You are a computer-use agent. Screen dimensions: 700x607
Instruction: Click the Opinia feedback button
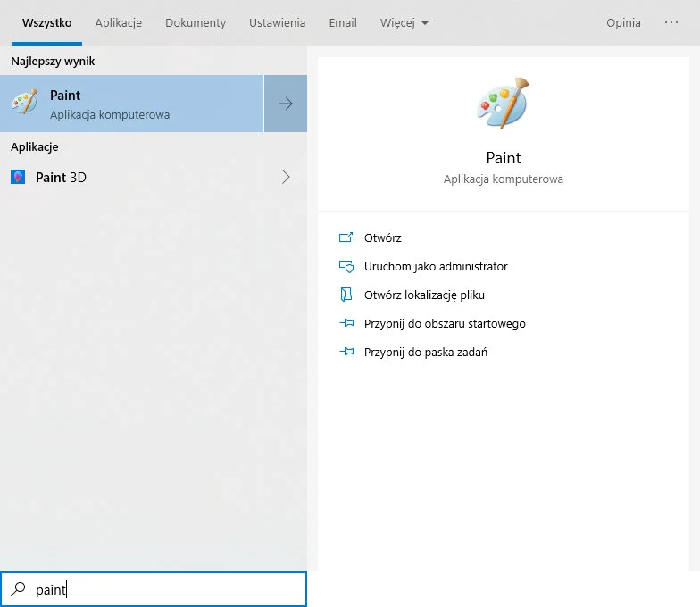(x=623, y=23)
